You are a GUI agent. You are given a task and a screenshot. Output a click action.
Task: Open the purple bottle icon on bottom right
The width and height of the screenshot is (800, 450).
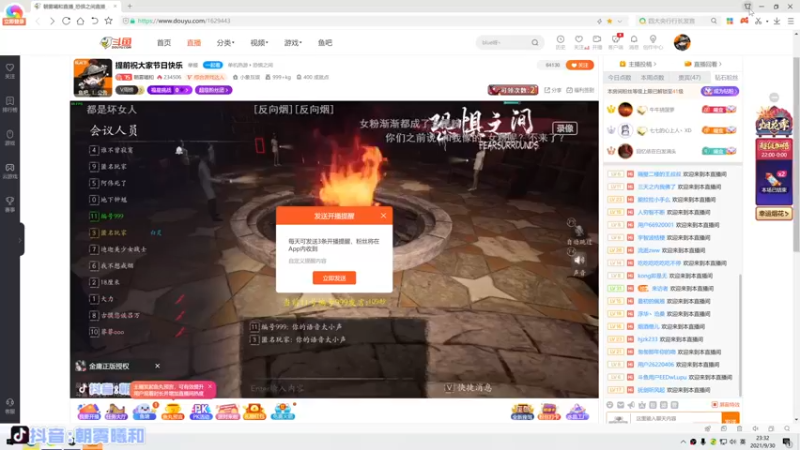(577, 411)
